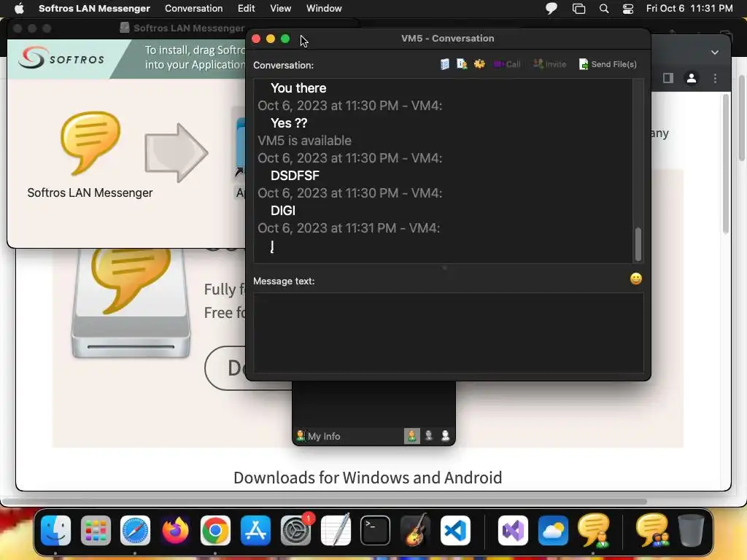Set status to away (last white user icon)

(446, 436)
